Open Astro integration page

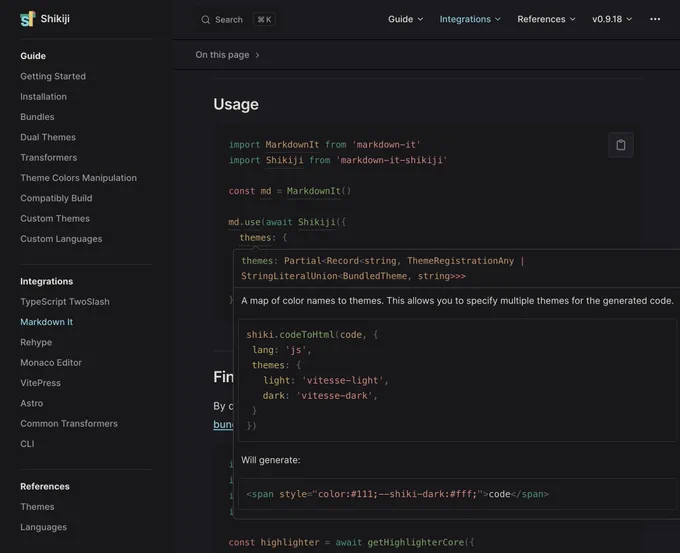coord(32,404)
